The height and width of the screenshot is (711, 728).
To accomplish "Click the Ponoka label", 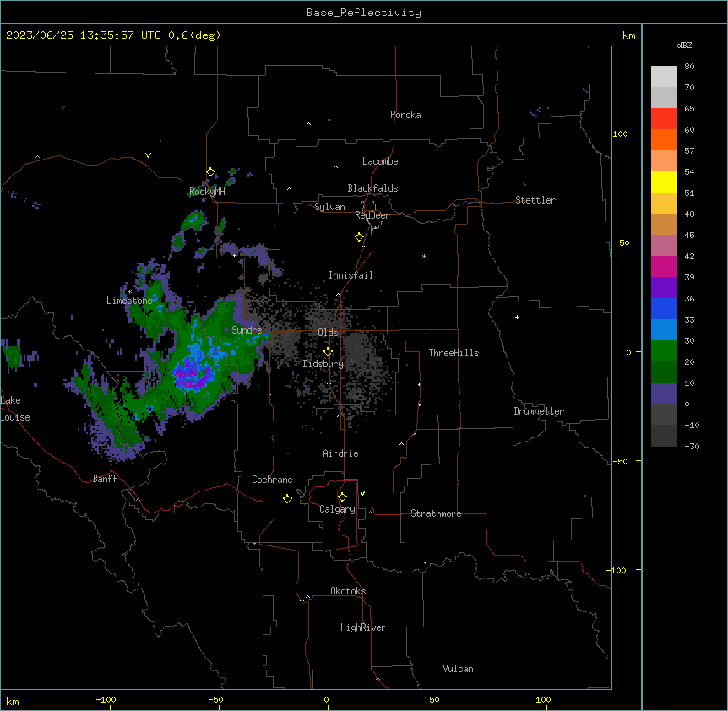I will click(405, 115).
